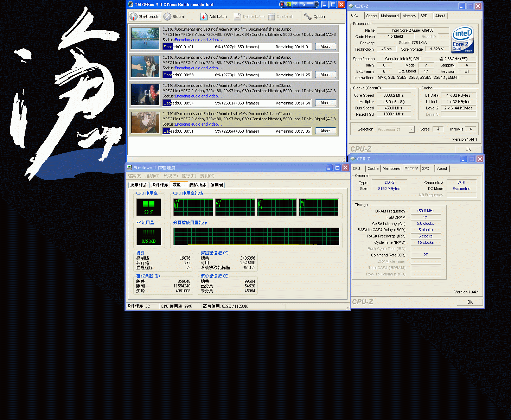This screenshot has width=511, height=420.
Task: Click the TMPGEnc app icon in title bar
Action: 130,5
